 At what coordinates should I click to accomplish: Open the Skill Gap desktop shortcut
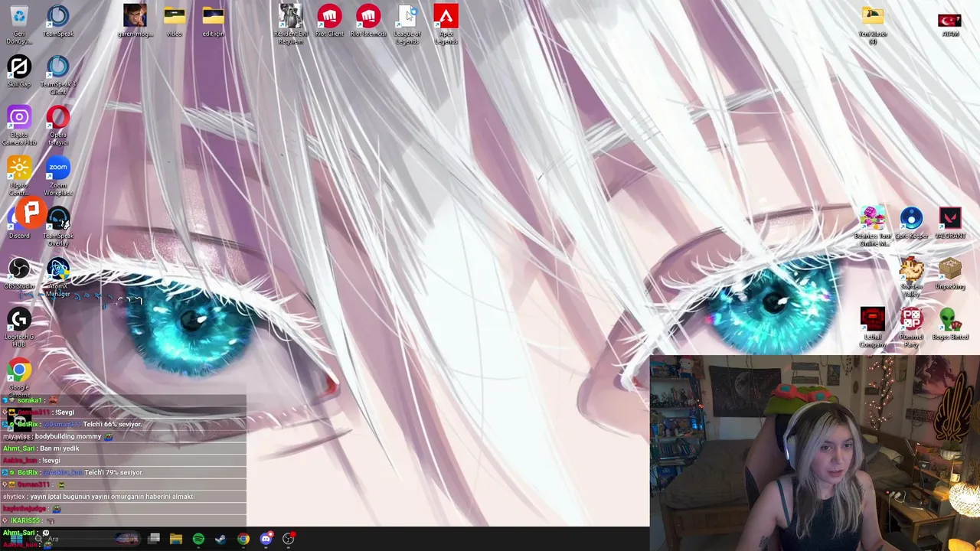coord(19,72)
